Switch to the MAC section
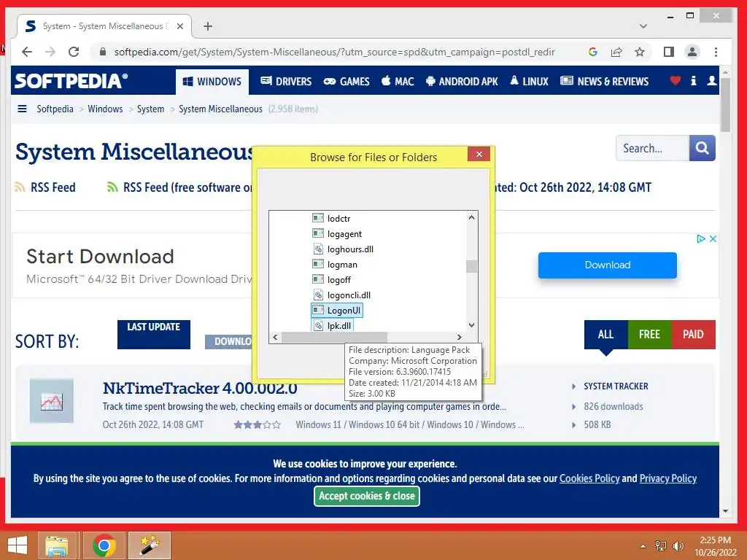Image resolution: width=747 pixels, height=560 pixels. 398,82
